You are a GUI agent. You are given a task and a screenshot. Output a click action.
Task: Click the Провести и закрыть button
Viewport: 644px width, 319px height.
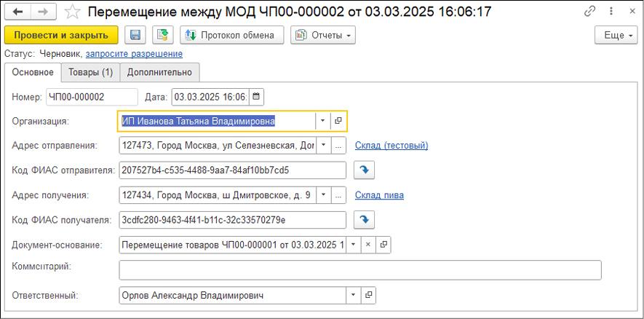(61, 35)
